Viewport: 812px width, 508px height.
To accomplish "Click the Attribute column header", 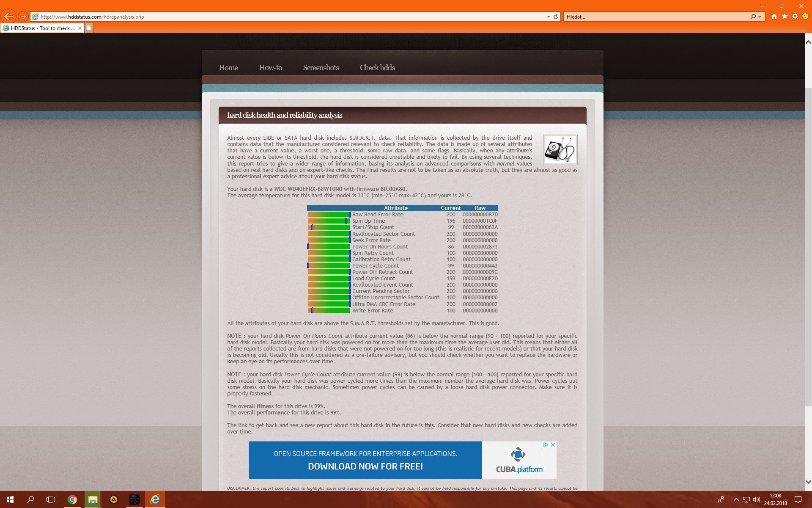I will [x=396, y=208].
